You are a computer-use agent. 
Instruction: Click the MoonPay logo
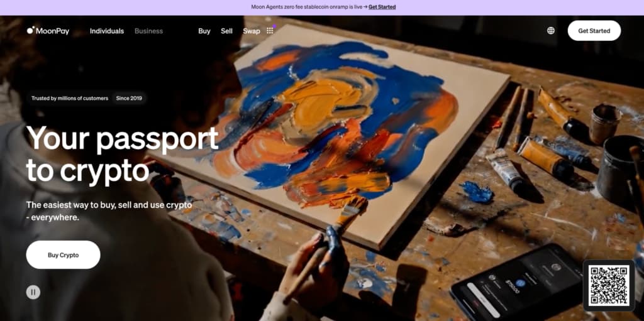[48, 31]
